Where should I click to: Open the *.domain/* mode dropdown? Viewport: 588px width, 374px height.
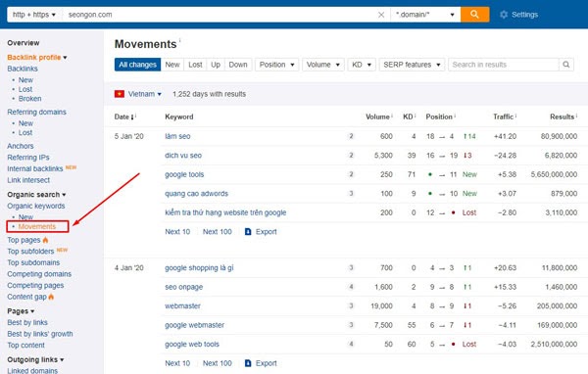(425, 15)
